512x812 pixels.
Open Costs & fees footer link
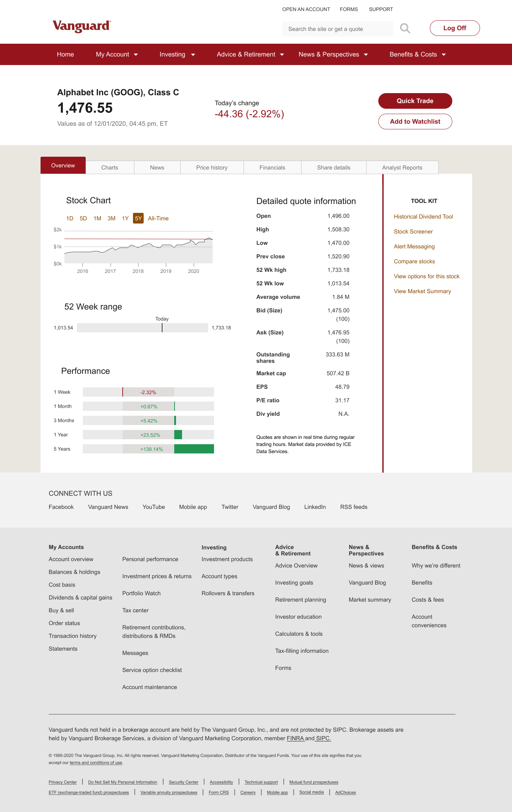428,599
